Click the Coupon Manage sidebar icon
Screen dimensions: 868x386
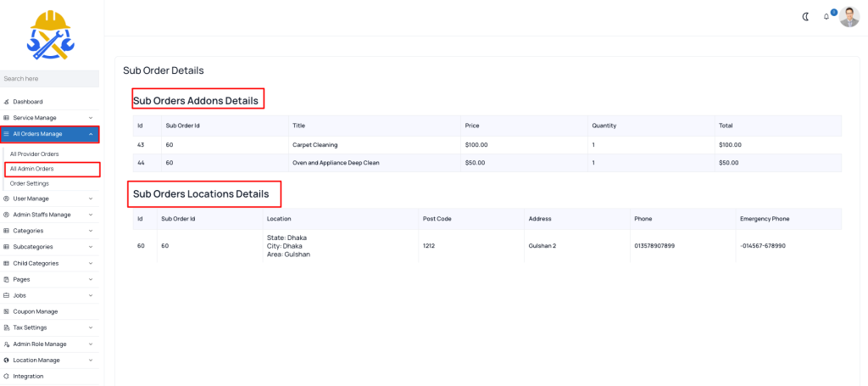(6, 311)
